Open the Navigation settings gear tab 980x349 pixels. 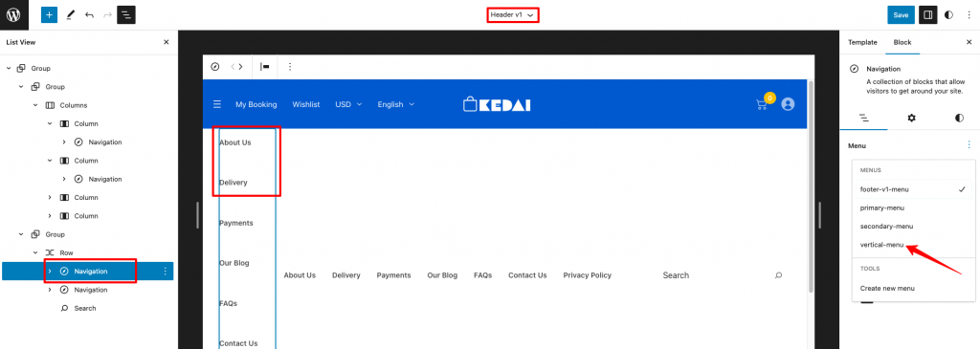(x=911, y=118)
